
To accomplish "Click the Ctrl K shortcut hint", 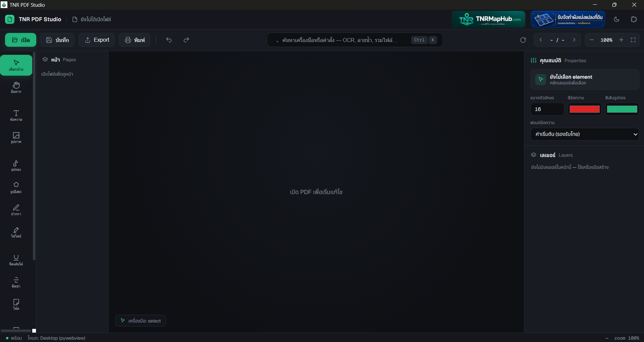I will click(x=424, y=40).
